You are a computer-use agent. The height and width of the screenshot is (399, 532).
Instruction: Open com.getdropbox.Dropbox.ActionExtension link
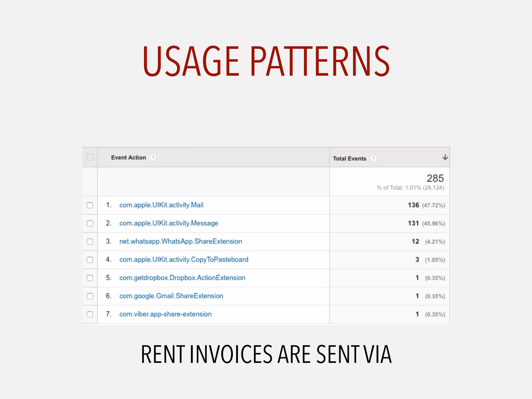tap(182, 278)
